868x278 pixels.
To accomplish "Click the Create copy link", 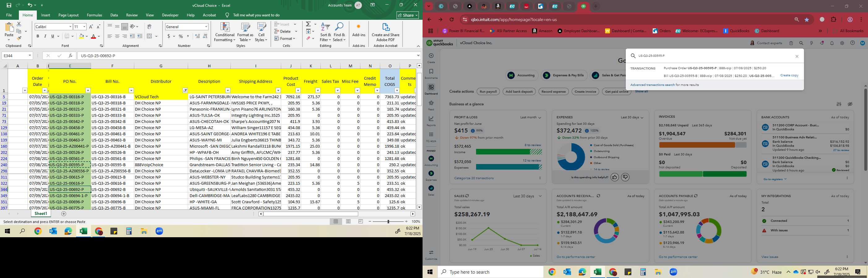I will (x=789, y=75).
